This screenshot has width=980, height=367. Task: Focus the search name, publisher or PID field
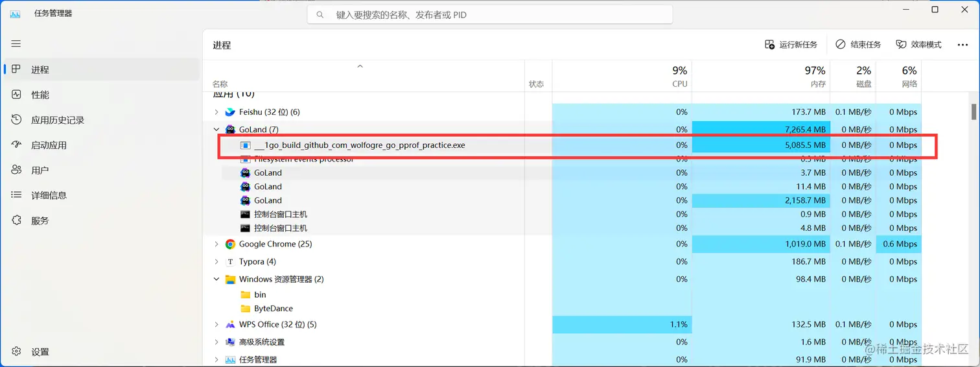490,14
